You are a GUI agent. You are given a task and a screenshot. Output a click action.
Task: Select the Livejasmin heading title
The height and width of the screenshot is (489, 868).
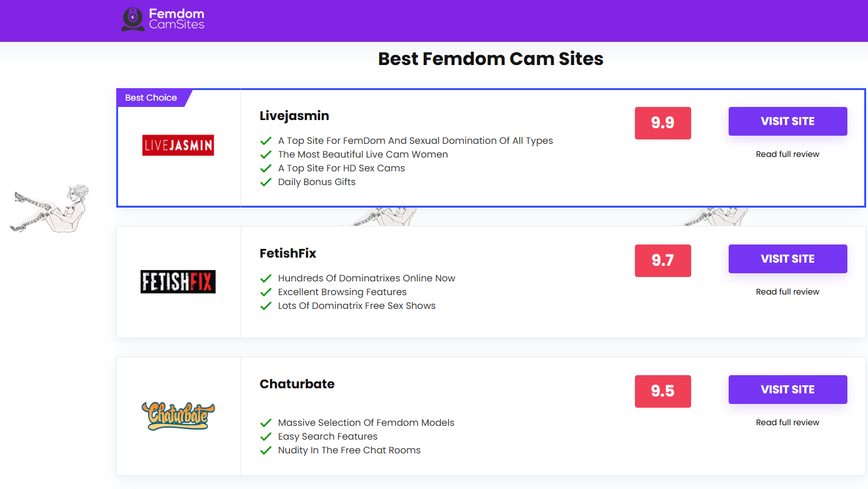pyautogui.click(x=294, y=116)
